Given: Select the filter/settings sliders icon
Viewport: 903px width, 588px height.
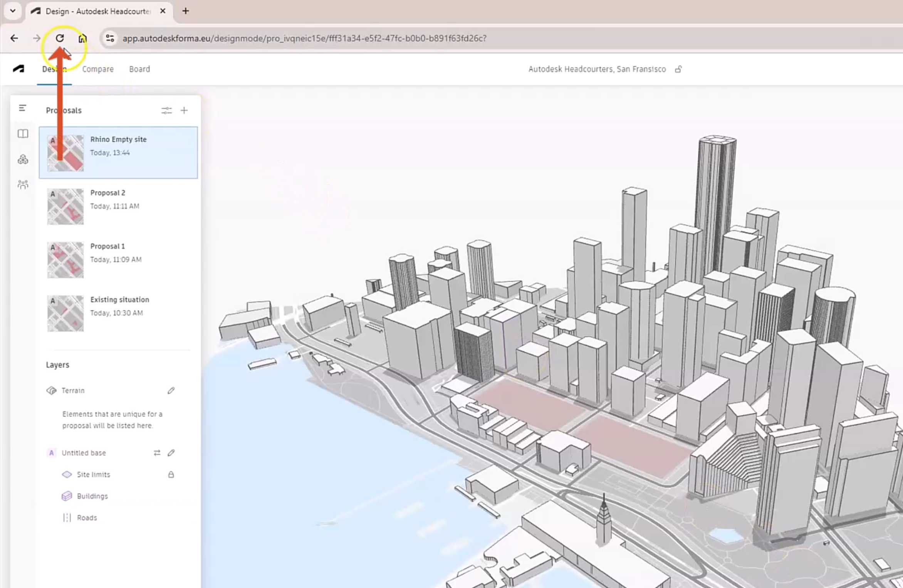Looking at the screenshot, I should 166,110.
